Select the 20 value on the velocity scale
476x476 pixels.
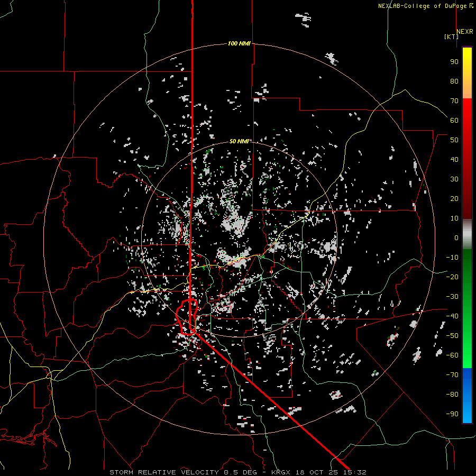(x=454, y=198)
